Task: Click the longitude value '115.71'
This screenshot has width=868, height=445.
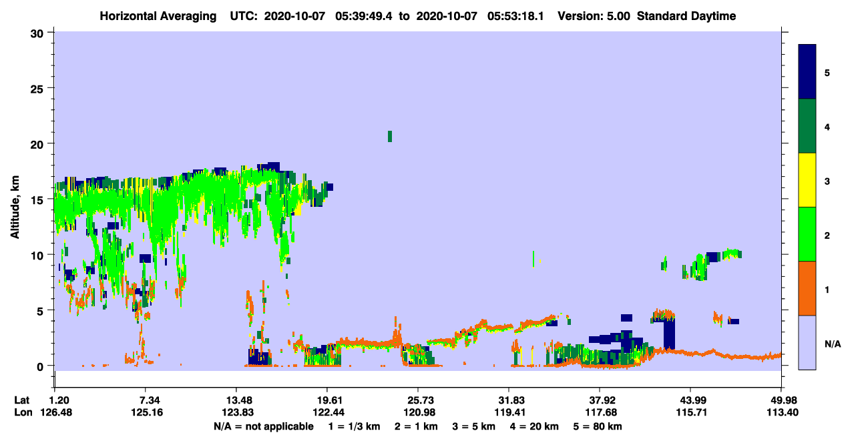Action: pyautogui.click(x=690, y=412)
